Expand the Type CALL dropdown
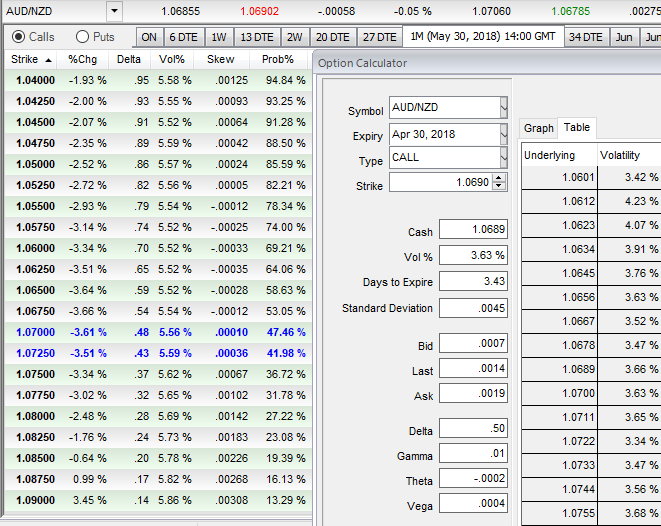Viewport: 661px width, 526px height. pyautogui.click(x=503, y=159)
